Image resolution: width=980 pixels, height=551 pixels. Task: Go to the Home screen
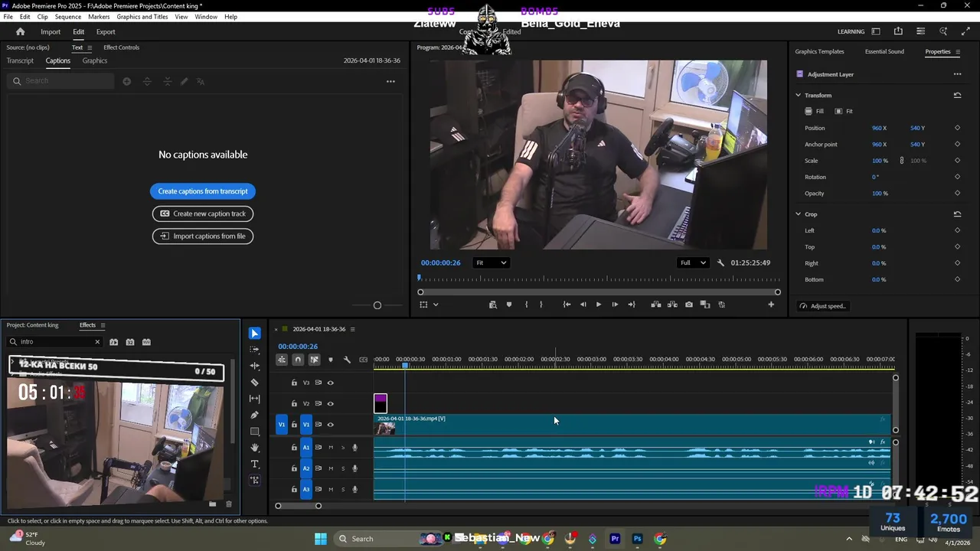click(x=21, y=32)
